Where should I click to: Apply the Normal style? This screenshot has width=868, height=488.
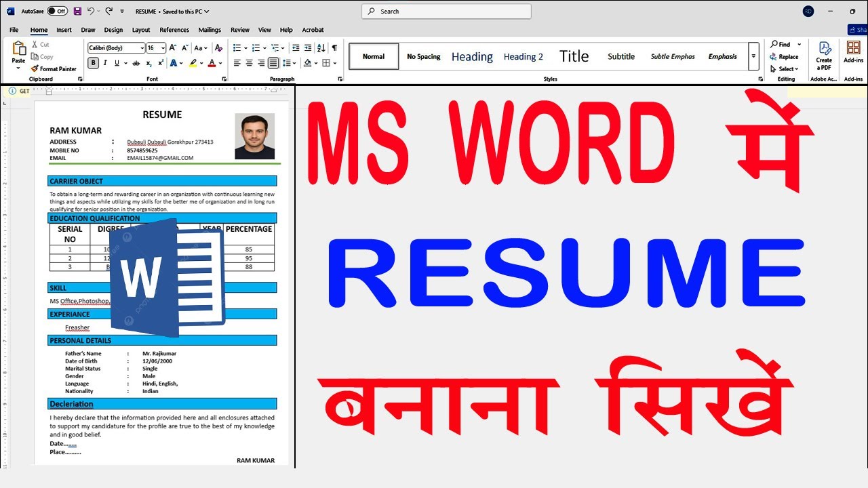click(x=374, y=56)
